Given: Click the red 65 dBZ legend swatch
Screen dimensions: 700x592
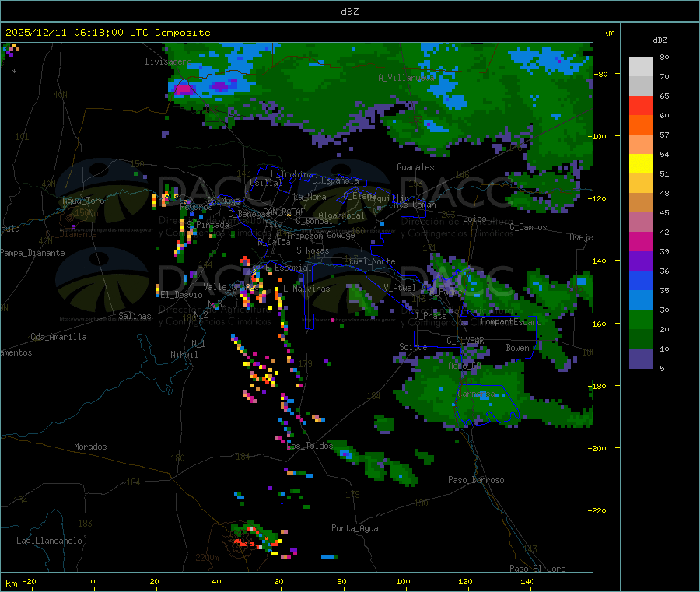Looking at the screenshot, I should (x=641, y=105).
